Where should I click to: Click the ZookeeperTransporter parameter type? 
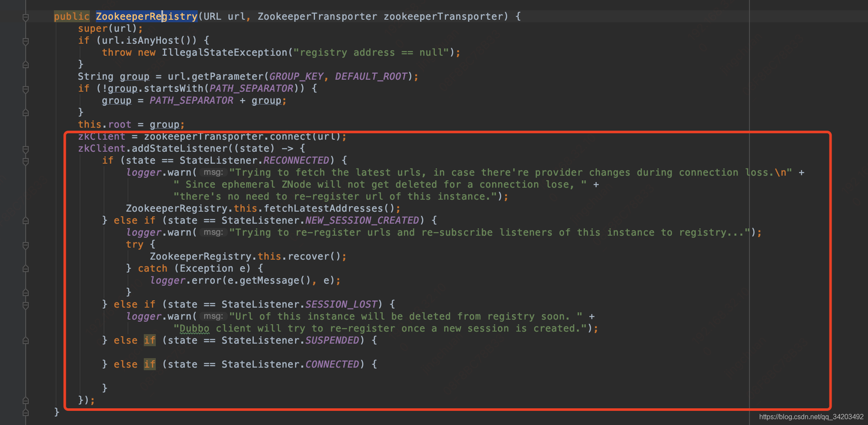[317, 16]
